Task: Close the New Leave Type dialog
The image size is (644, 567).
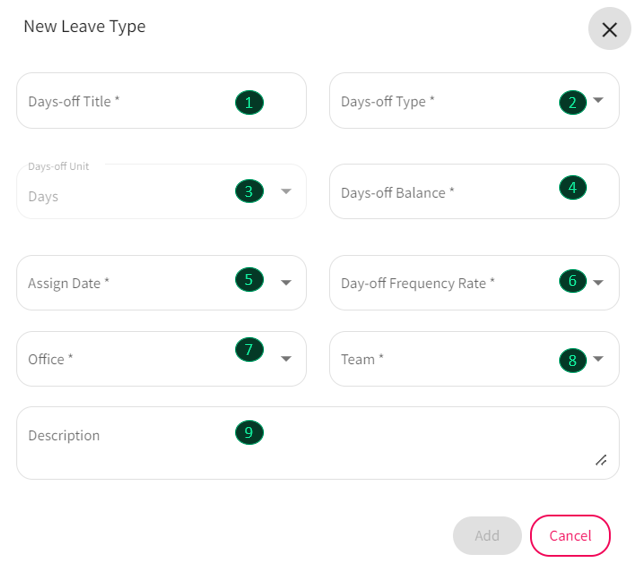Action: (x=609, y=29)
